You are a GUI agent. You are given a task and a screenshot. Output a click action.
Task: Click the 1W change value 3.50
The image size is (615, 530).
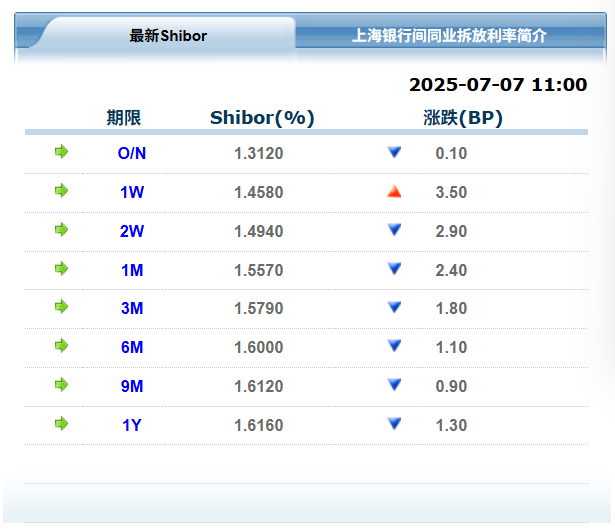tap(451, 192)
